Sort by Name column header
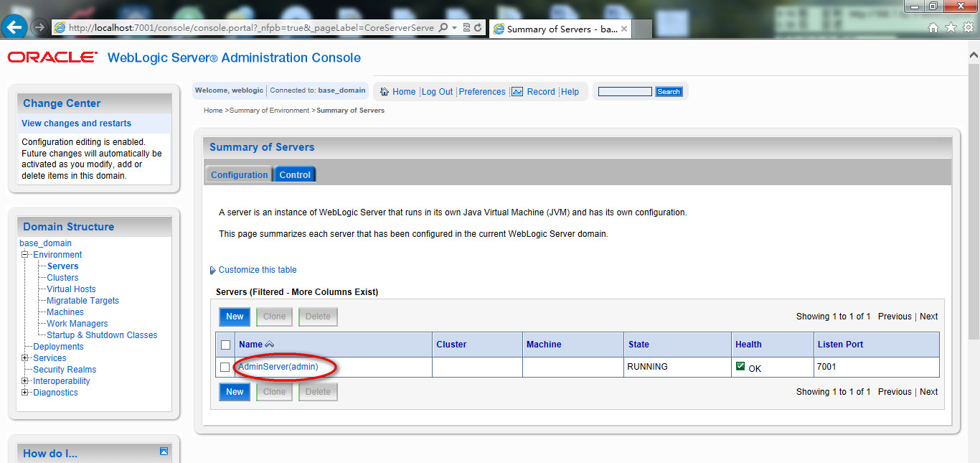The image size is (980, 463). (250, 345)
